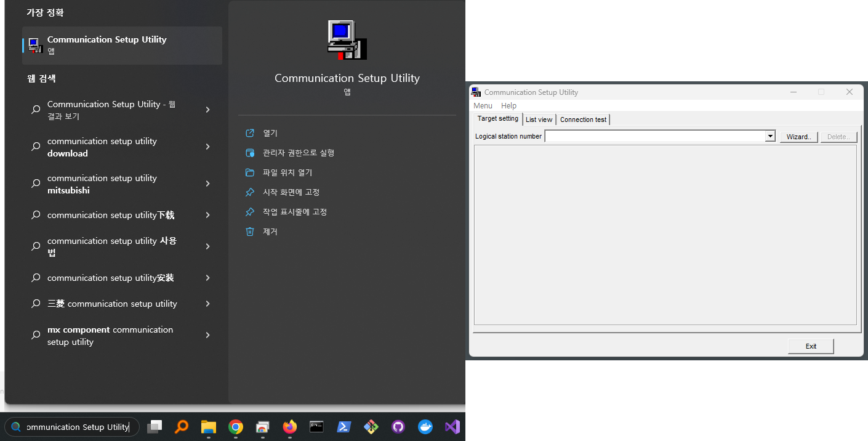Select the List view tab
Viewport: 868px width, 441px height.
pos(539,119)
